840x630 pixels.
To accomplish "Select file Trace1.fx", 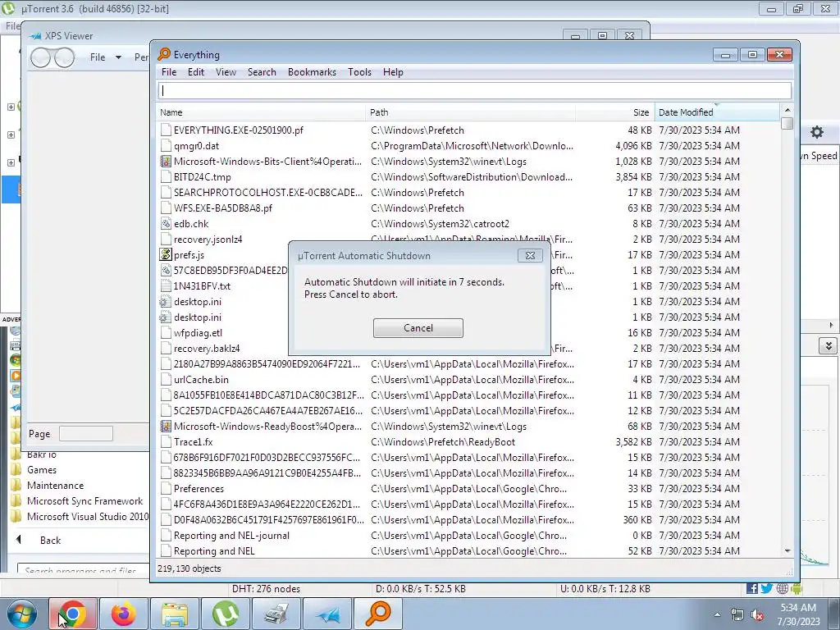I will click(x=193, y=442).
